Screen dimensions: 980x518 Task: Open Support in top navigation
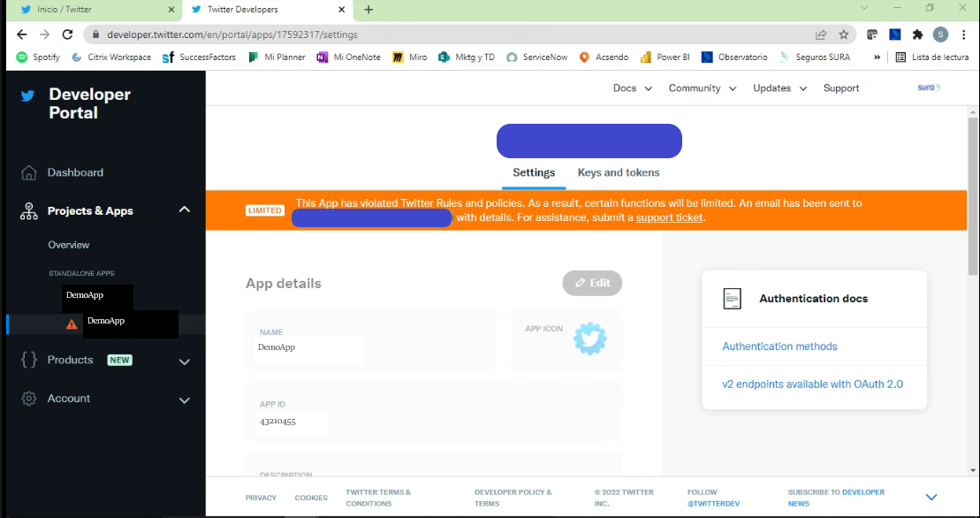841,88
